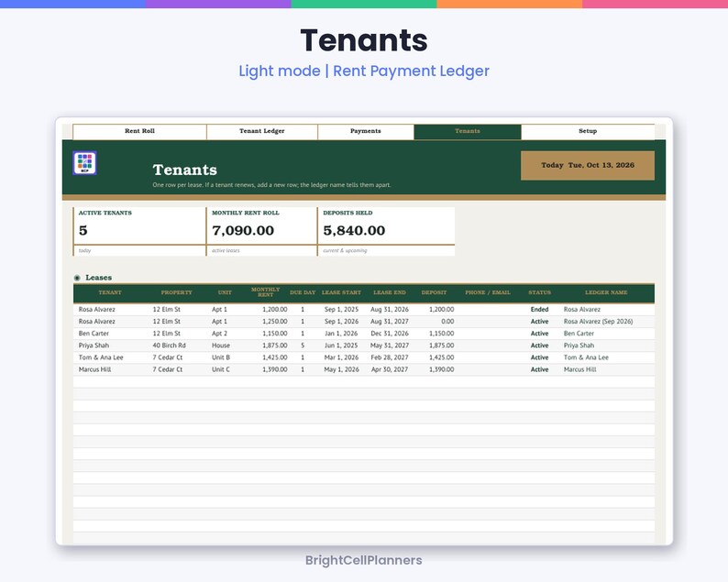Select the Deposits Held value 5,840.00
This screenshot has width=728, height=582.
pyautogui.click(x=354, y=231)
